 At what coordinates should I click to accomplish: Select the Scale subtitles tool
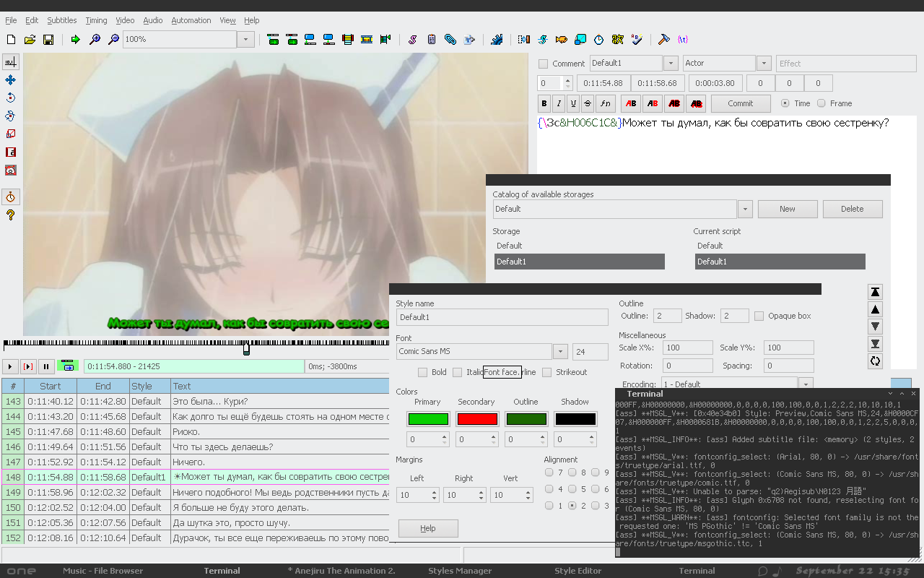[11, 134]
